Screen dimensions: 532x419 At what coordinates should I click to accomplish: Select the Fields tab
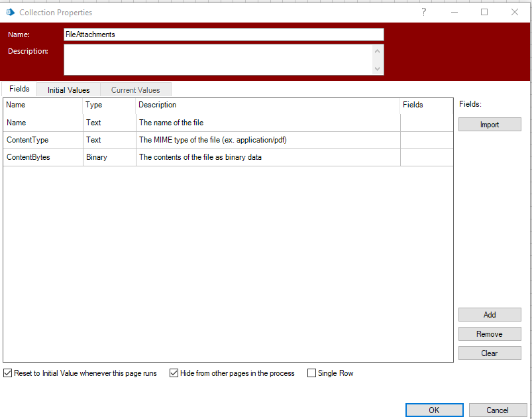(x=19, y=89)
